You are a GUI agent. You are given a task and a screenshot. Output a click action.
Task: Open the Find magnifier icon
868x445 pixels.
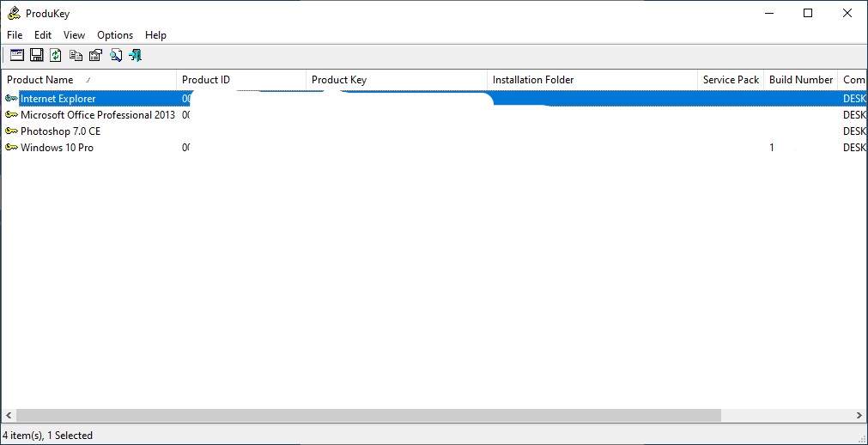tap(116, 55)
